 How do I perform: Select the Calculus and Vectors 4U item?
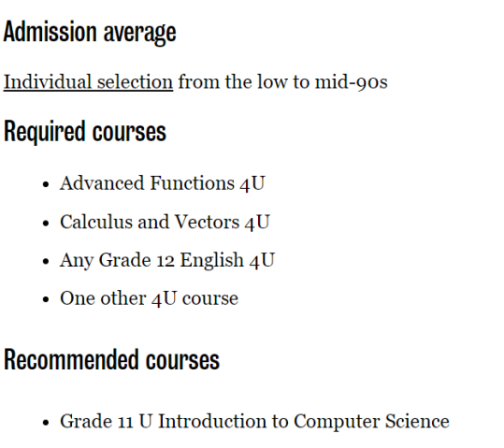point(165,222)
